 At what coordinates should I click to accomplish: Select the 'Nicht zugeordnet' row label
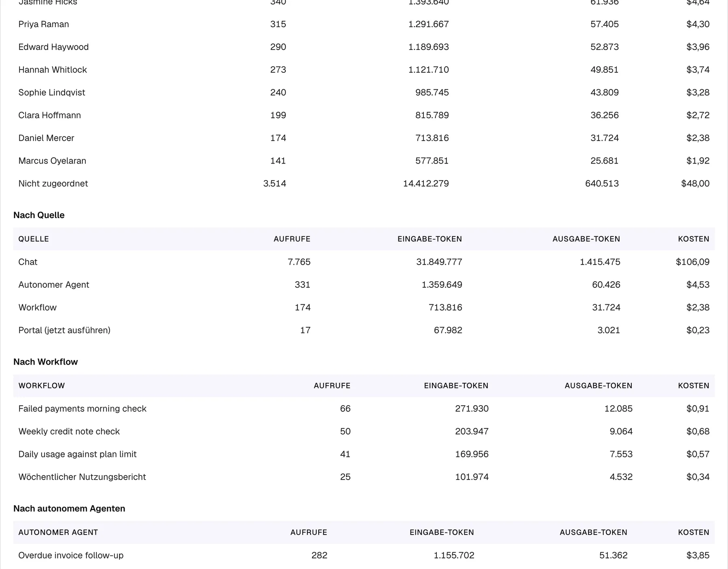[53, 183]
